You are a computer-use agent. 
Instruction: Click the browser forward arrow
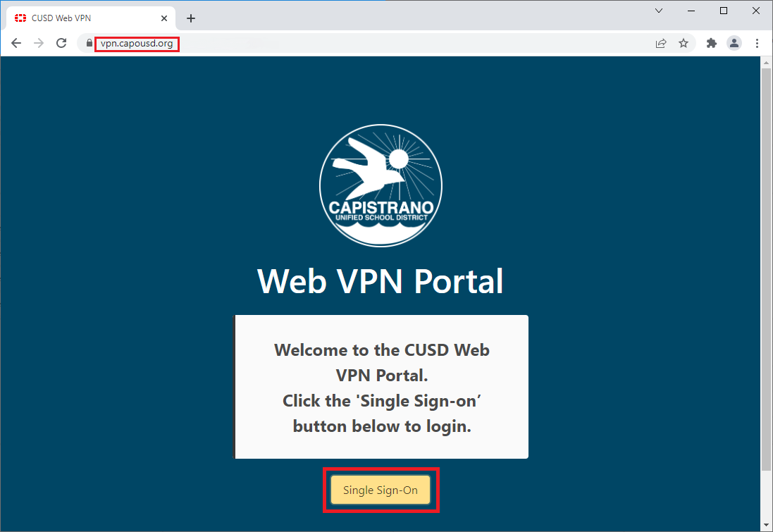[39, 44]
